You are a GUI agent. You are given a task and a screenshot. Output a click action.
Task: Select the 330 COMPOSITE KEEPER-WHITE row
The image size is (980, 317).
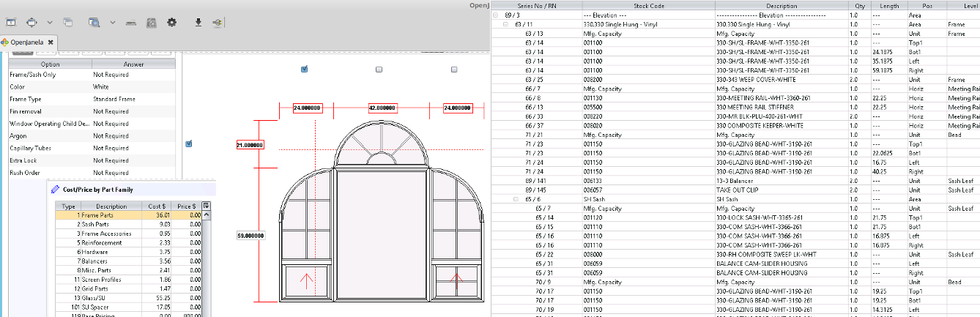coord(735,125)
